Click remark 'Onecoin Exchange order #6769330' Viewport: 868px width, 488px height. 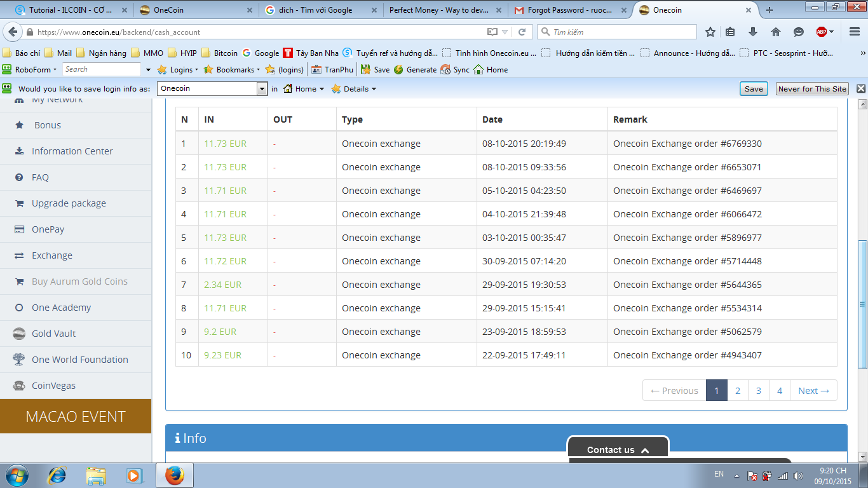pyautogui.click(x=688, y=144)
